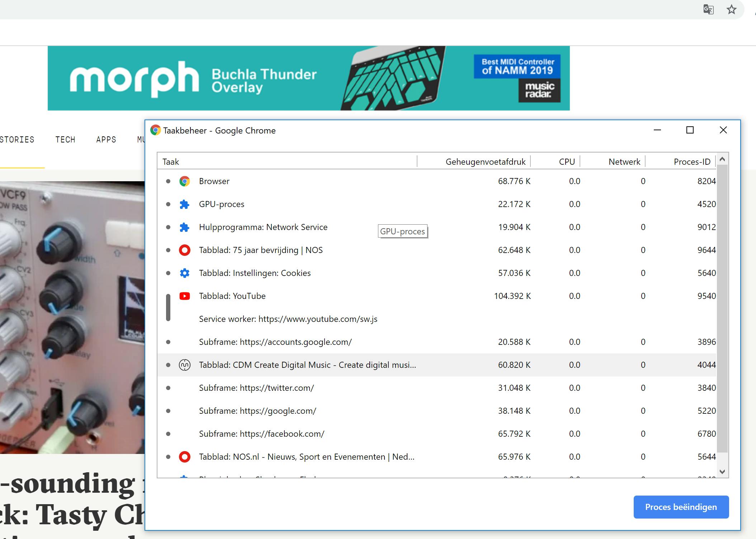Click the morph Buchla Thunder Overlay banner
The width and height of the screenshot is (756, 539).
click(308, 78)
